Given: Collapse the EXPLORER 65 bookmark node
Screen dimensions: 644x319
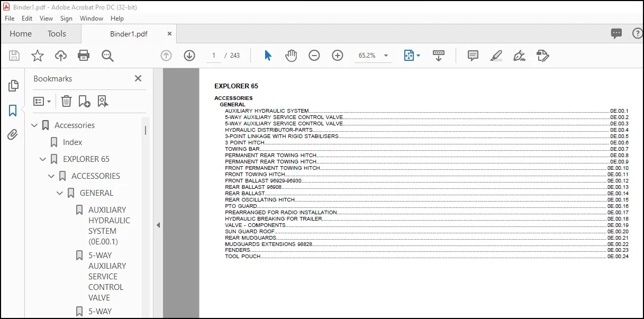Looking at the screenshot, I should coord(43,159).
